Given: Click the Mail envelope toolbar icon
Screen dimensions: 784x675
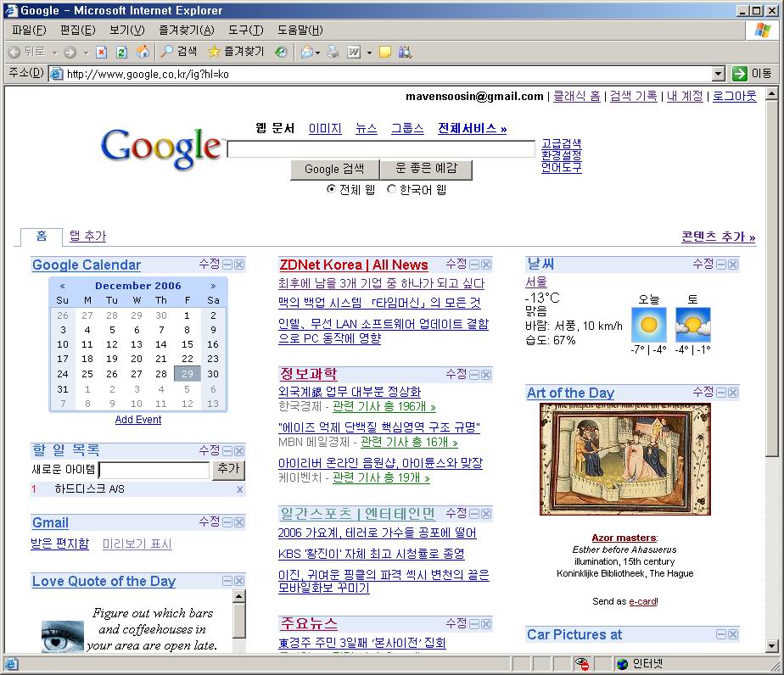Looking at the screenshot, I should point(307,52).
